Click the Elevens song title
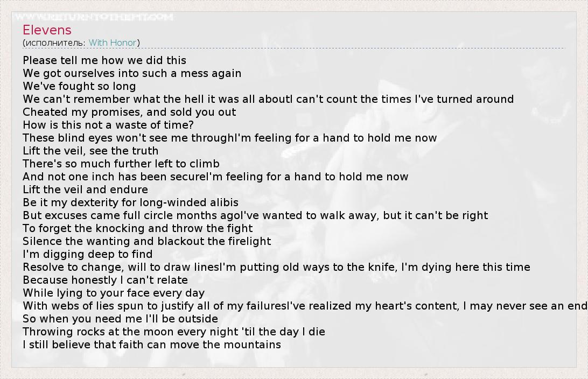 pos(47,30)
